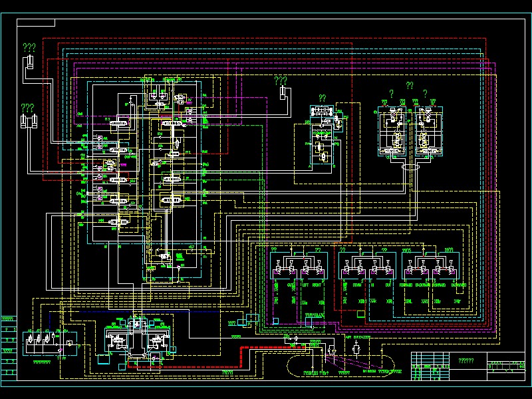Pick the travel pilot valve with FORWARD labels
Image resolution: width=532 pixels, height=399 pixels.
[x=430, y=265]
